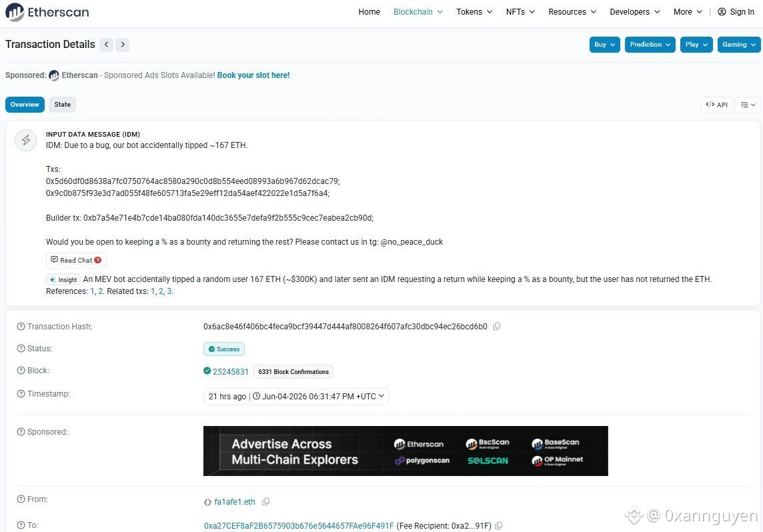763x532 pixels.
Task: Select Builder tx hash 0xb7a54e71
Action: click(x=228, y=218)
